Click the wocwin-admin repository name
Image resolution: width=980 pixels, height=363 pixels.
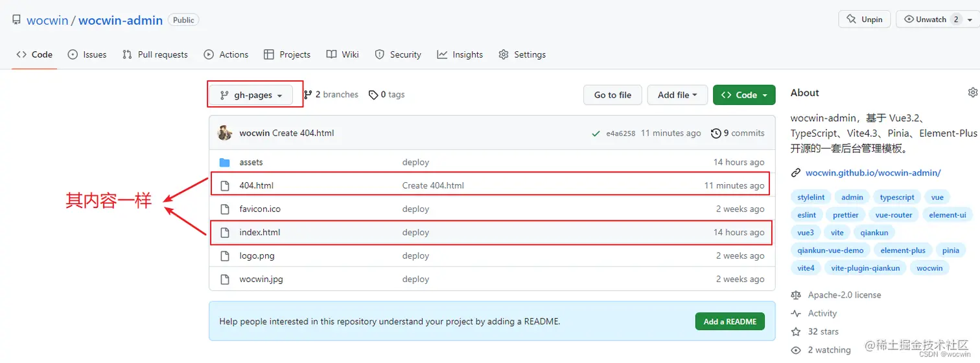(121, 20)
